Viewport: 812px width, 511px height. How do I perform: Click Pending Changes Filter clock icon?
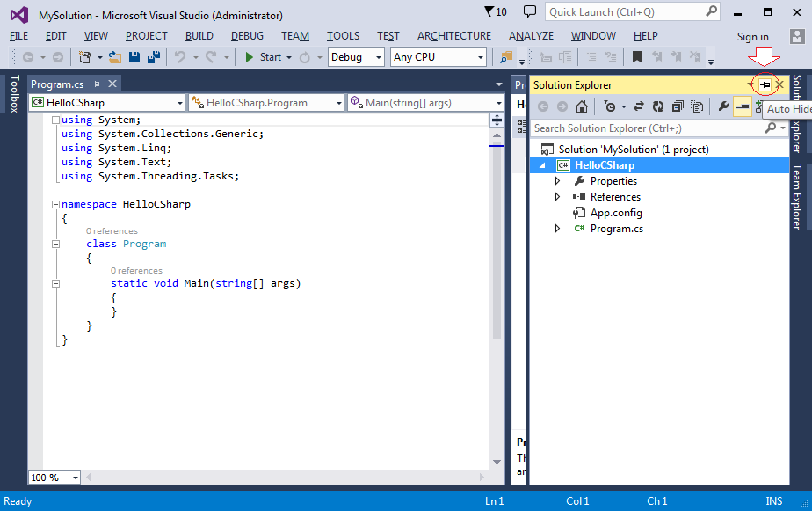pos(610,106)
